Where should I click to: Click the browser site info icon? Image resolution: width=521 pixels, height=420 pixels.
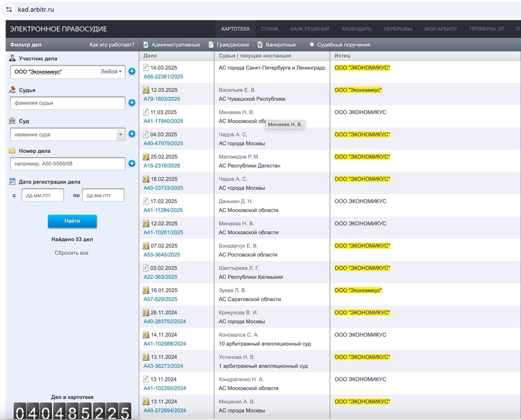click(9, 10)
